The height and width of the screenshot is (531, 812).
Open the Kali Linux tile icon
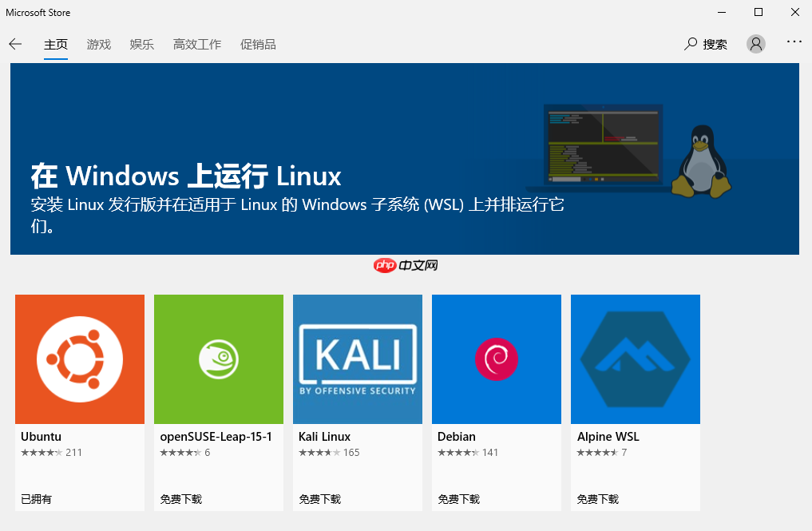pos(357,359)
